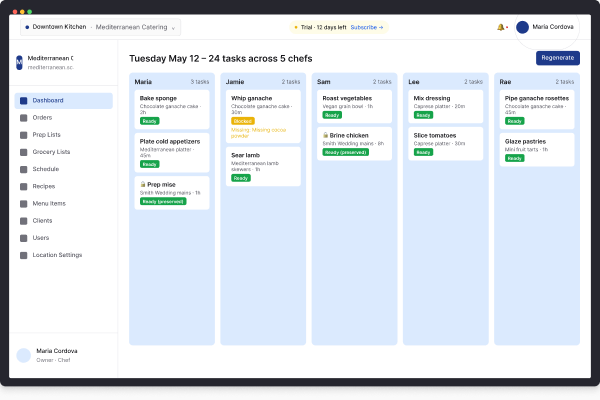Click the lock icon on Prep mise

pos(143,184)
